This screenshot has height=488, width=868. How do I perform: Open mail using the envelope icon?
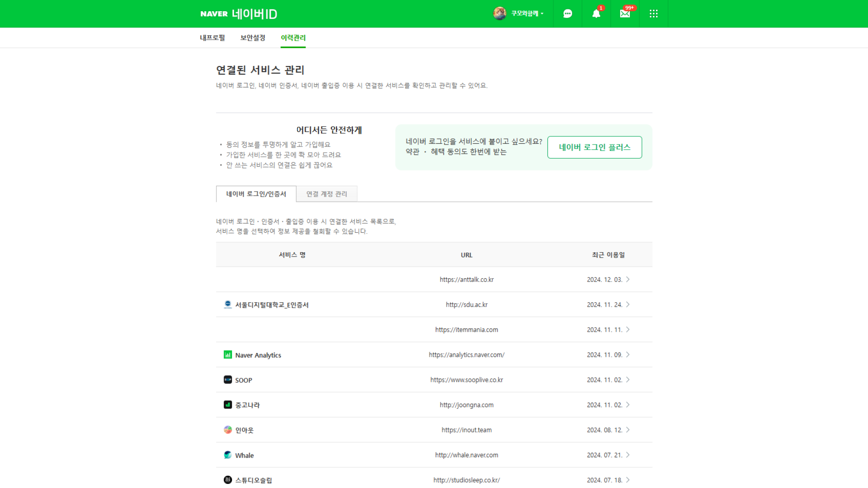point(625,14)
